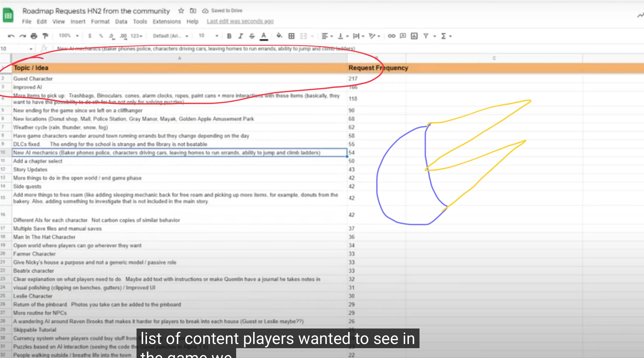
Task: Apply currency format with dollar icon
Action: [90, 36]
